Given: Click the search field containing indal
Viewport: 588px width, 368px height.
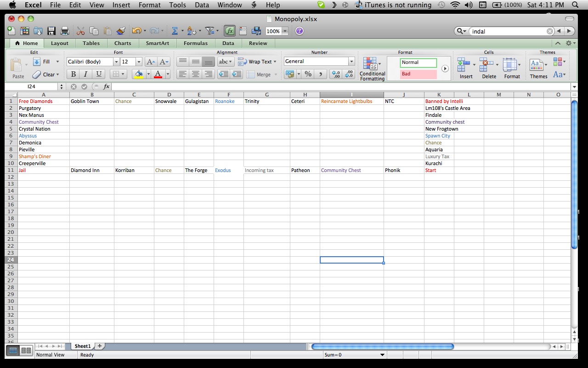Looking at the screenshot, I should point(508,31).
